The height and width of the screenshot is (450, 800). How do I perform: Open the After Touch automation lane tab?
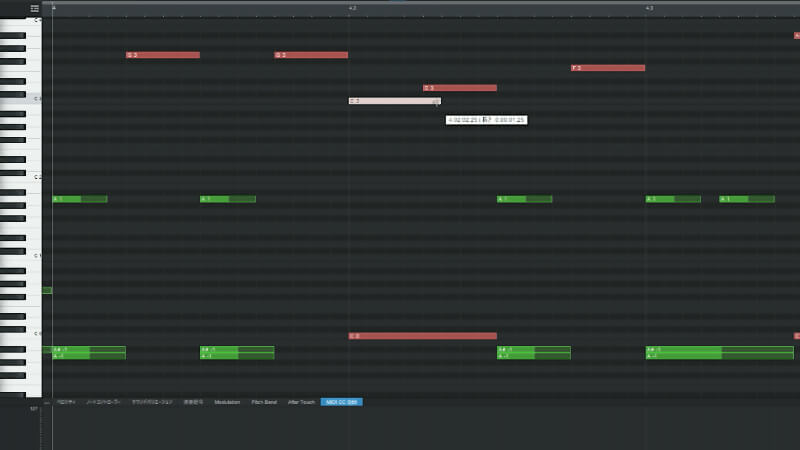click(x=301, y=402)
